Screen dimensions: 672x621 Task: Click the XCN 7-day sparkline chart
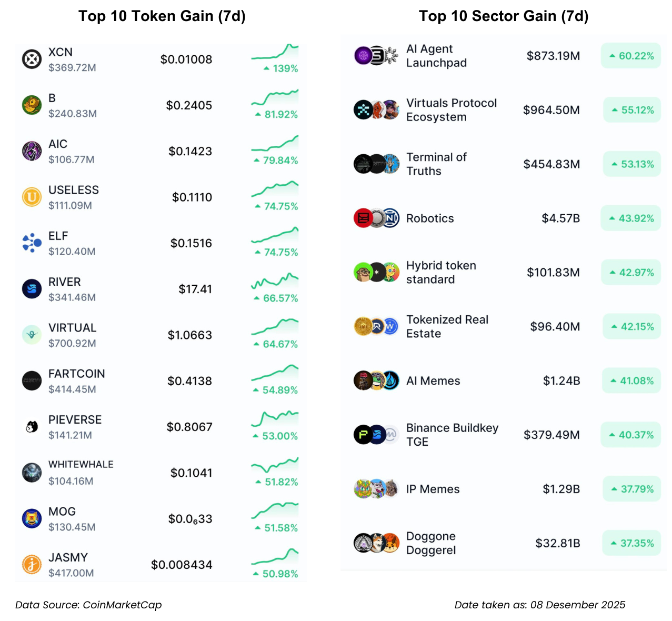point(275,52)
